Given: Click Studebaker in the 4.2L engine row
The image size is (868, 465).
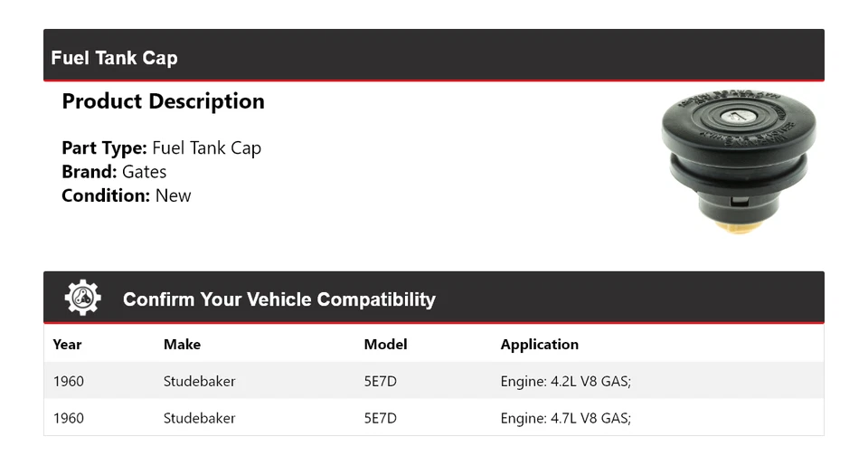Looking at the screenshot, I should click(199, 381).
